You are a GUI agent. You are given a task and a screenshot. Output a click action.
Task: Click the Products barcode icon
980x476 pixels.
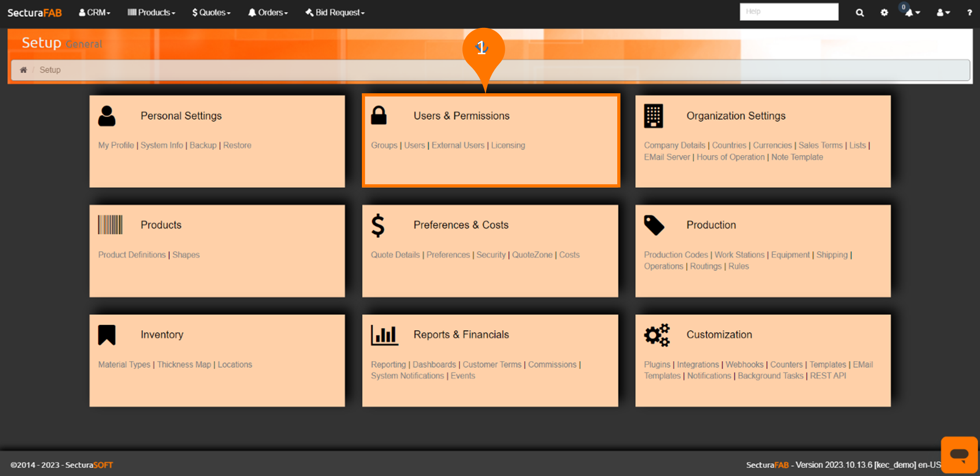tap(110, 225)
